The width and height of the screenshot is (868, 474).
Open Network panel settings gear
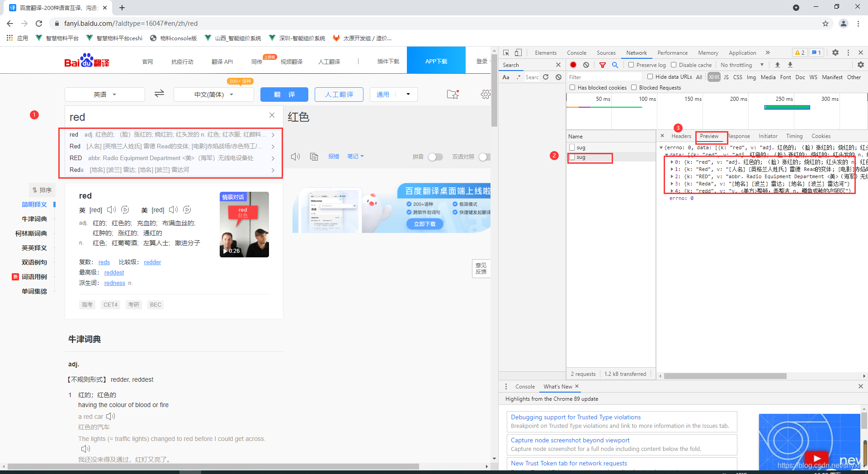click(860, 65)
